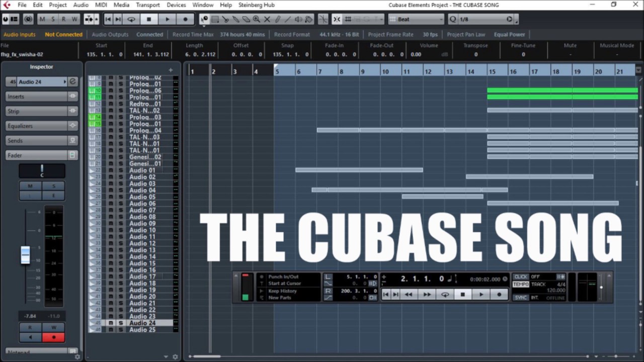Open the Project menu

tap(57, 5)
